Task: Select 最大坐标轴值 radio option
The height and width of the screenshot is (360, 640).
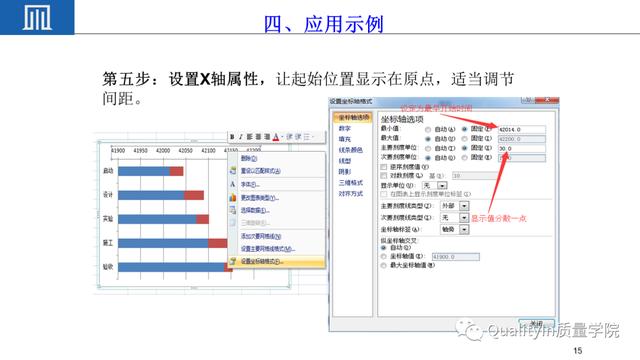Action: pyautogui.click(x=383, y=265)
